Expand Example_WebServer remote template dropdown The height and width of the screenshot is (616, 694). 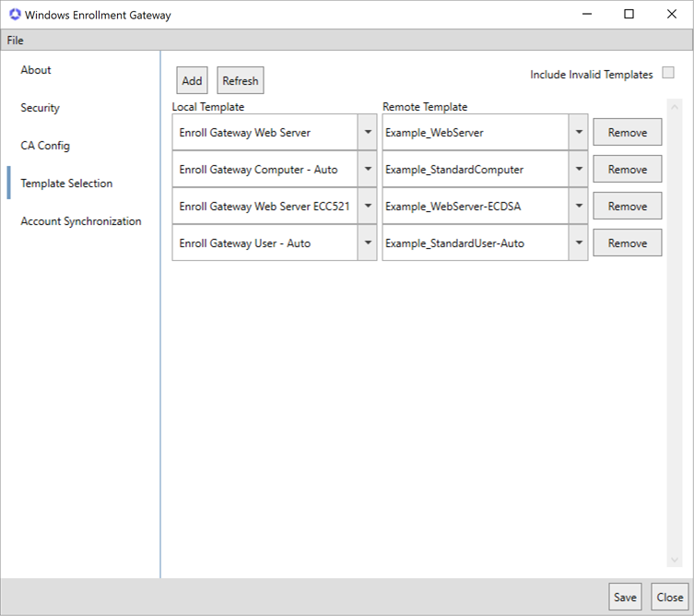tap(578, 133)
